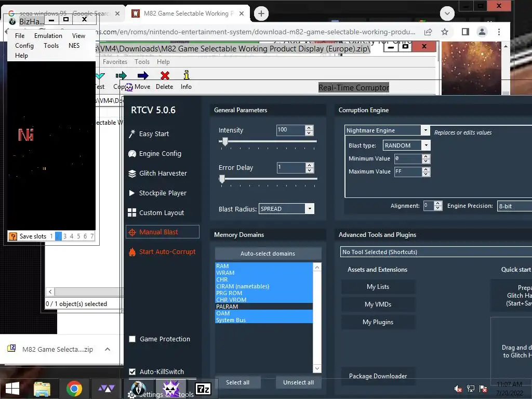The image size is (532, 399).
Task: Open BizHawk NES menu
Action: [74, 46]
